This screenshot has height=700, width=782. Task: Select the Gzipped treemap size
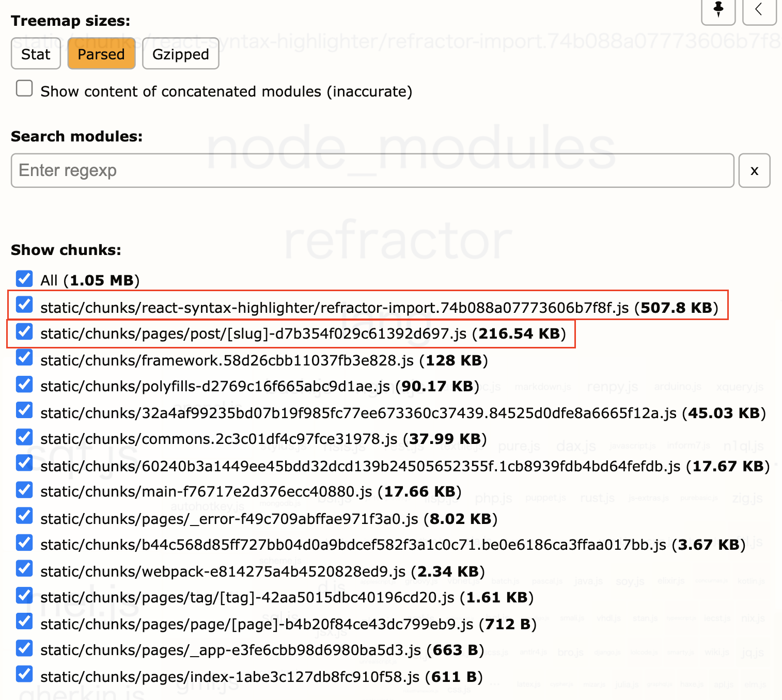[x=181, y=54]
